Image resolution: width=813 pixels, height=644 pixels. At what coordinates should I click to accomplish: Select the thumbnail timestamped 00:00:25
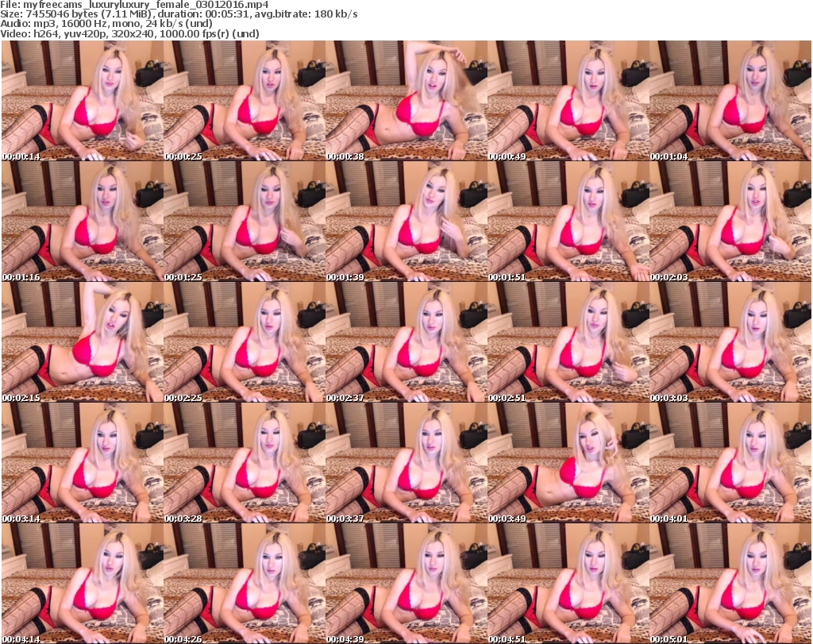point(245,101)
